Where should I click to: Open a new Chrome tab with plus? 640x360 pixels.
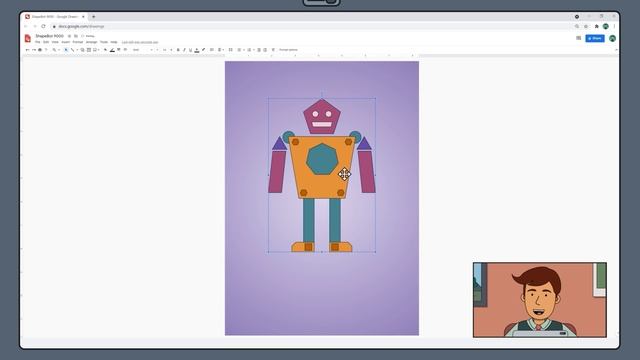pyautogui.click(x=93, y=17)
